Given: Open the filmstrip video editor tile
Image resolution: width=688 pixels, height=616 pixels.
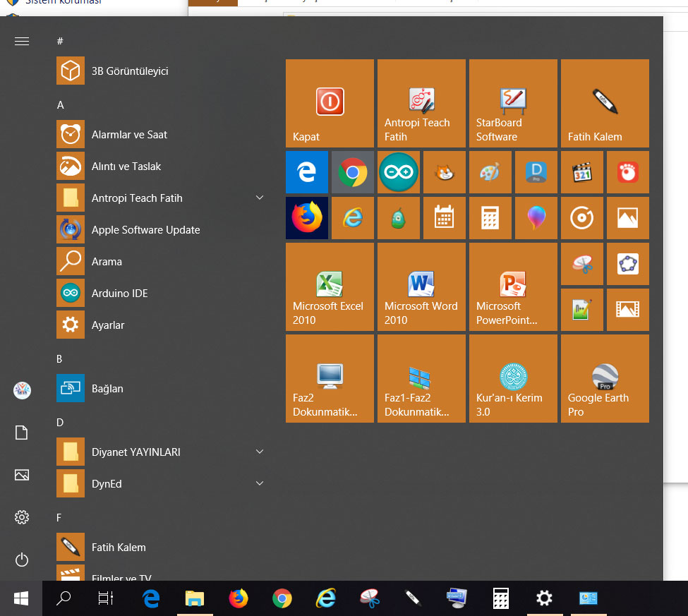Looking at the screenshot, I should pyautogui.click(x=628, y=310).
